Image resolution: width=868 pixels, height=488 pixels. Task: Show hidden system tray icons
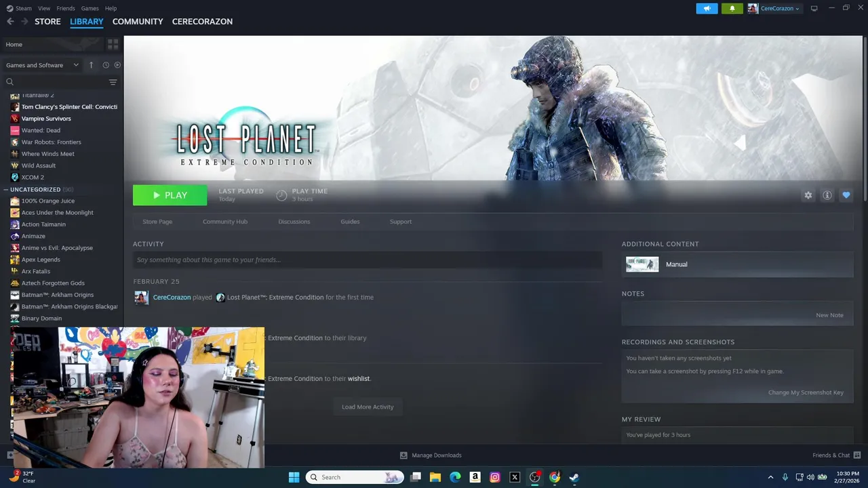(x=770, y=477)
